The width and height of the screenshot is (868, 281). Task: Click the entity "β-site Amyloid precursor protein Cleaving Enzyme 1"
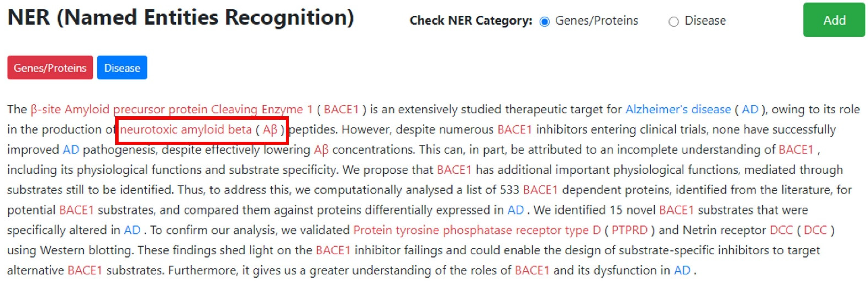pyautogui.click(x=172, y=109)
